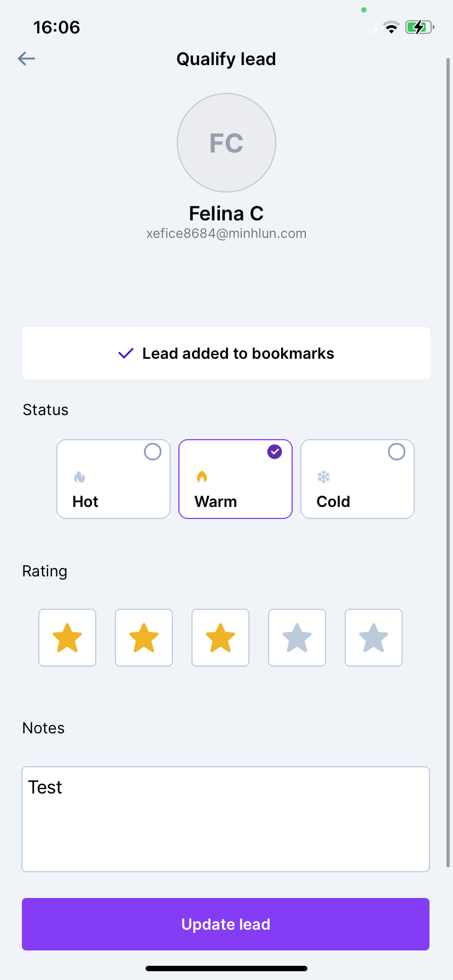Tap the battery charging icon

pos(419,27)
